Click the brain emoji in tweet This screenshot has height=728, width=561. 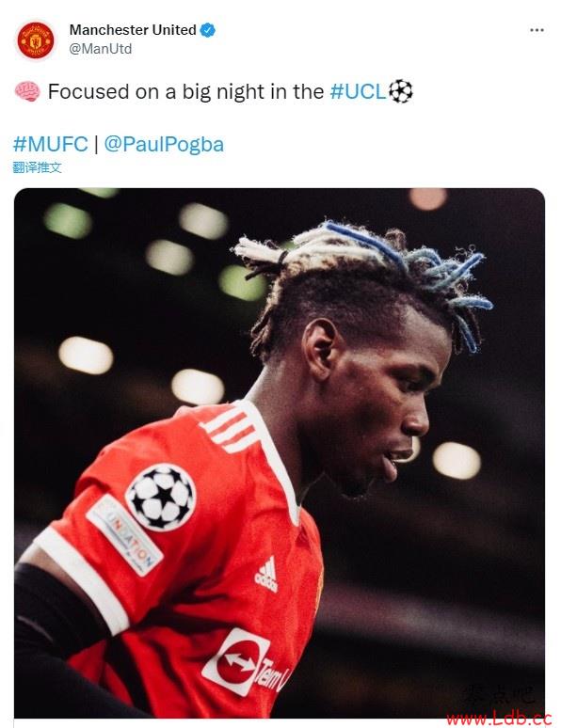click(27, 91)
